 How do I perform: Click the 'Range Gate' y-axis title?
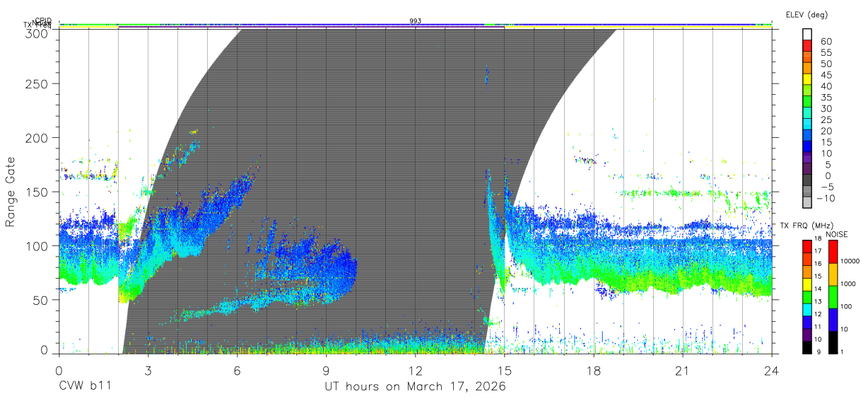[x=11, y=192]
